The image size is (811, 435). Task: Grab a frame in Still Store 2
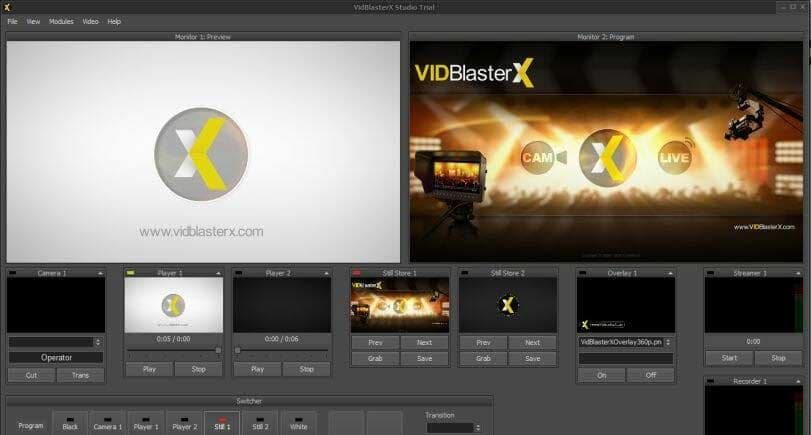pos(484,358)
